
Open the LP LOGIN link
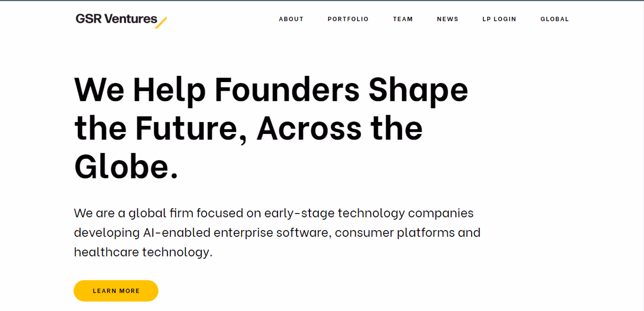499,19
